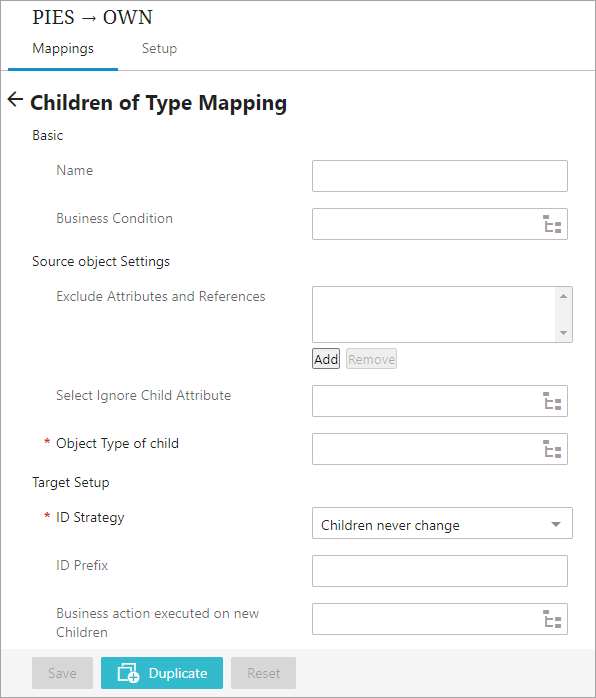
Task: Click the Exclude Attributes list scroll down arrow
Action: click(564, 333)
